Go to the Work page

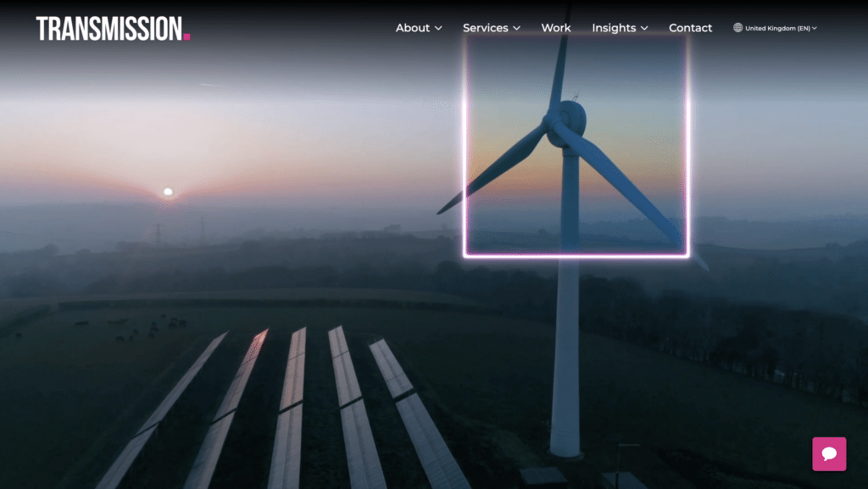tap(556, 28)
